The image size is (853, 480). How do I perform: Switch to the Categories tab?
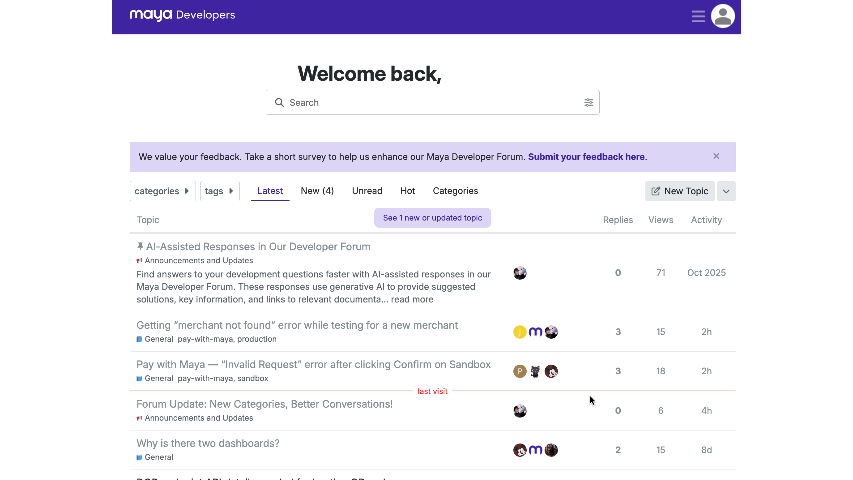click(x=455, y=191)
